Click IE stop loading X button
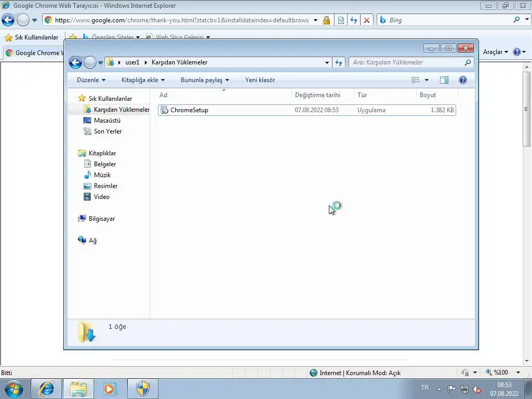This screenshot has height=399, width=532. click(x=366, y=20)
